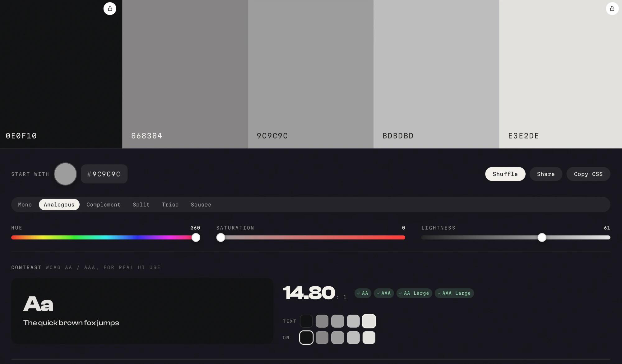Select the 9C9C9C palette color column

(x=311, y=74)
